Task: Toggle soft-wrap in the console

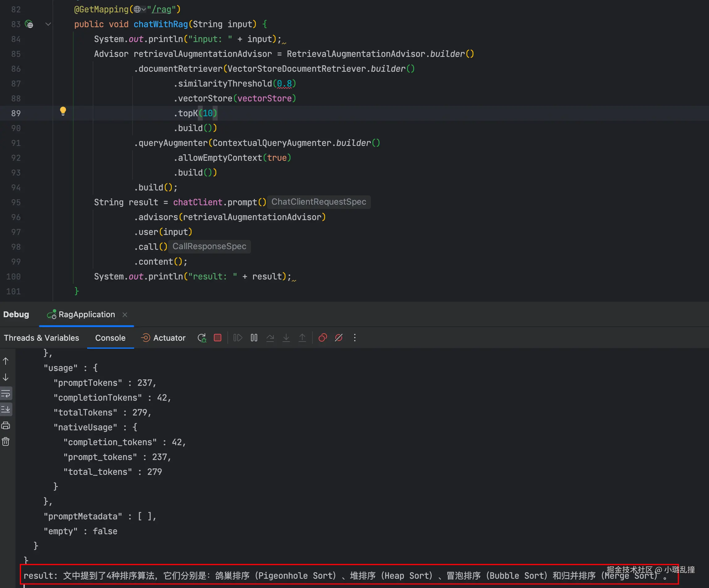Action: pyautogui.click(x=6, y=394)
